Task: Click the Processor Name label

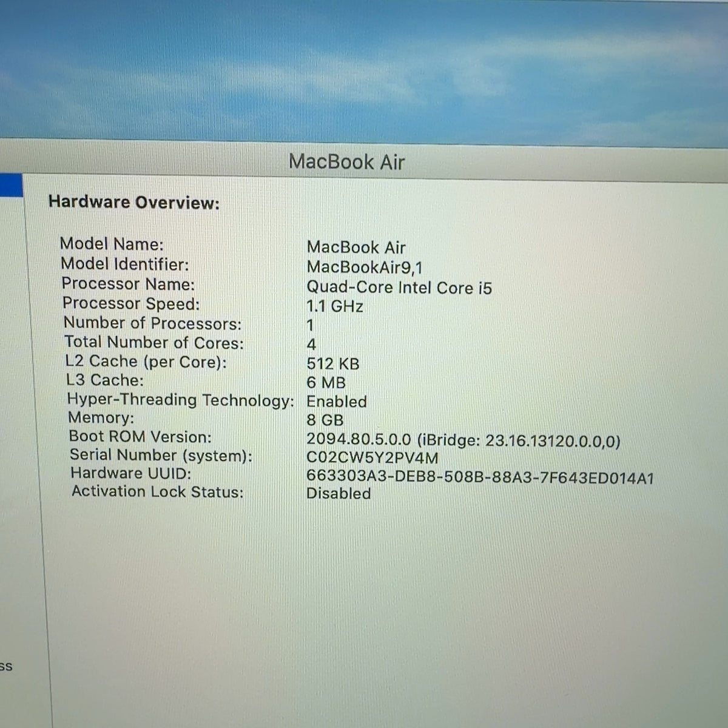Action: [128, 283]
